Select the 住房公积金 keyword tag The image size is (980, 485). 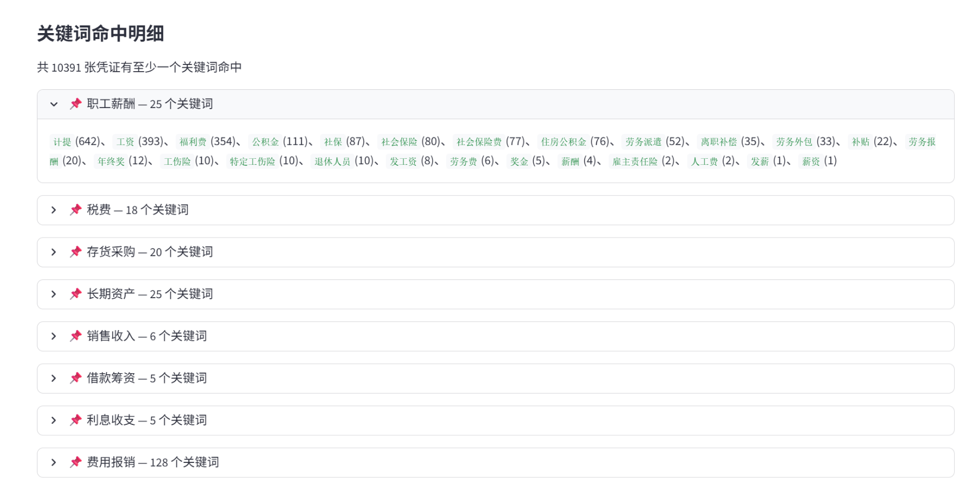tap(564, 142)
